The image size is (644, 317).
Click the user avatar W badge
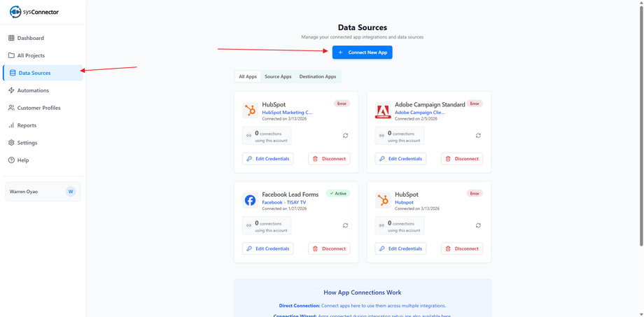click(71, 192)
